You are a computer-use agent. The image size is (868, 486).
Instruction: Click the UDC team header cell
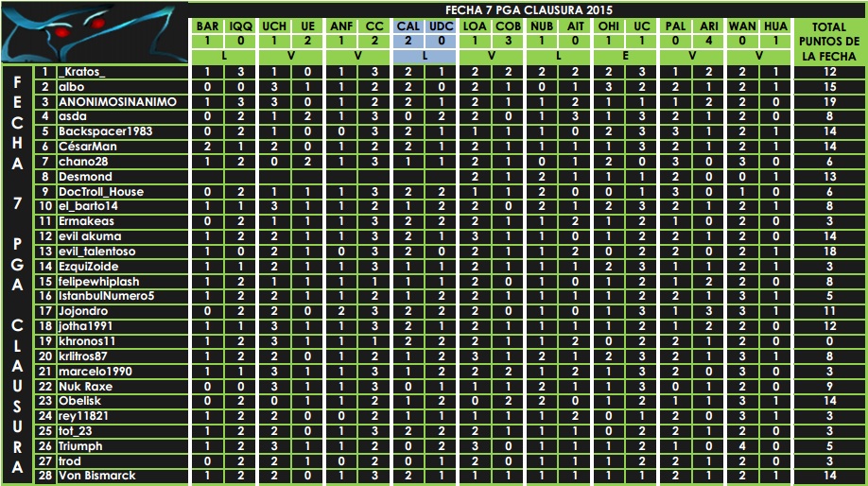442,26
